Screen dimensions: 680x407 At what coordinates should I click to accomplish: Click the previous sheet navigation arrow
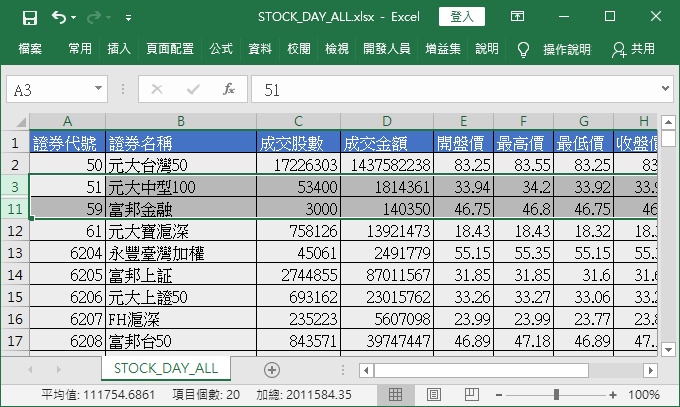coord(30,370)
